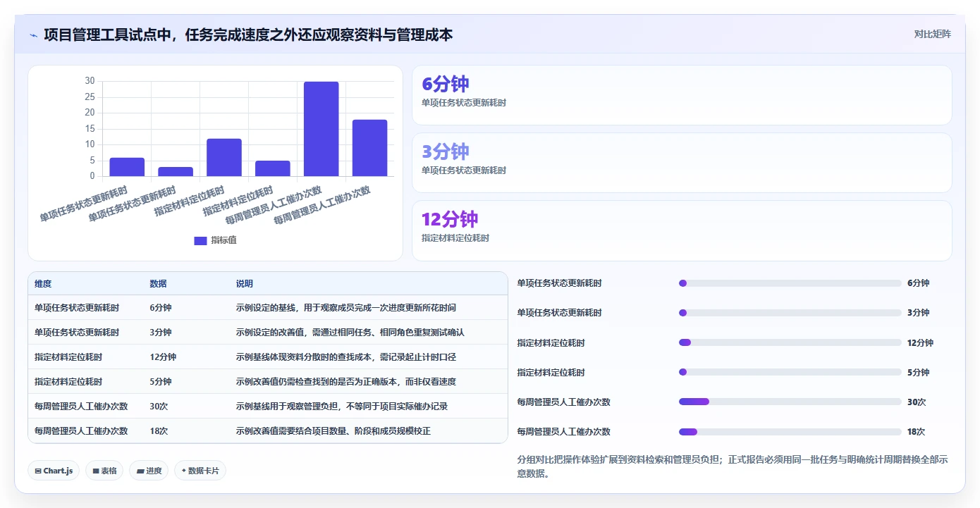Select the 进度 tag
This screenshot has height=508, width=980.
(149, 471)
